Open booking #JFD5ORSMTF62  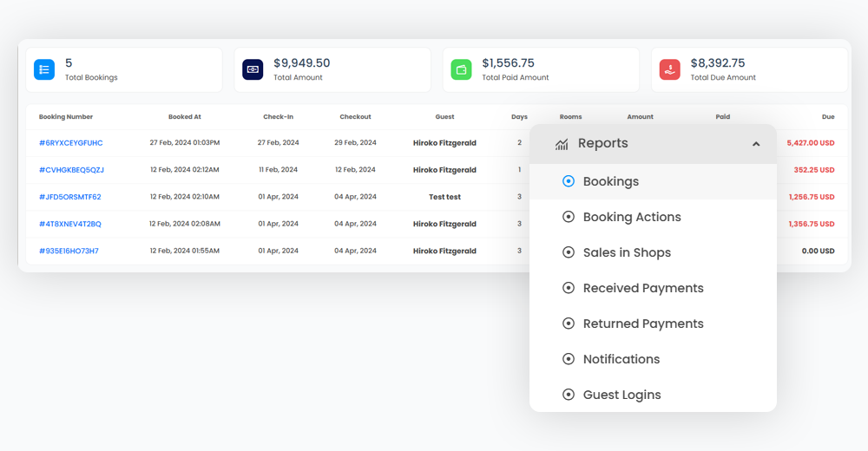tap(70, 197)
